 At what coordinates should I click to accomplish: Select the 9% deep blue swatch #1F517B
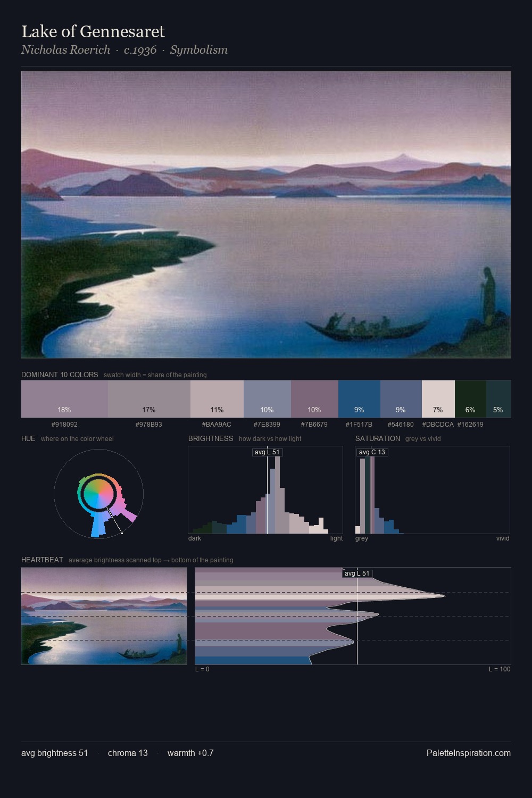pos(359,399)
